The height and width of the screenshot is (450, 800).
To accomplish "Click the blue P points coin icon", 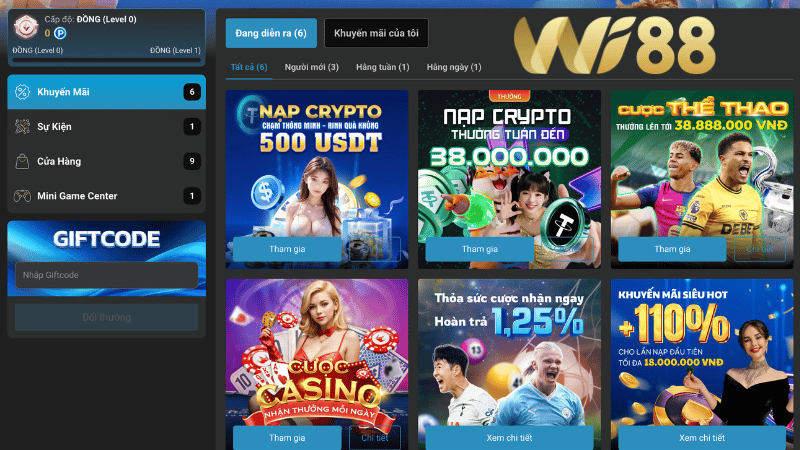I will (60, 33).
